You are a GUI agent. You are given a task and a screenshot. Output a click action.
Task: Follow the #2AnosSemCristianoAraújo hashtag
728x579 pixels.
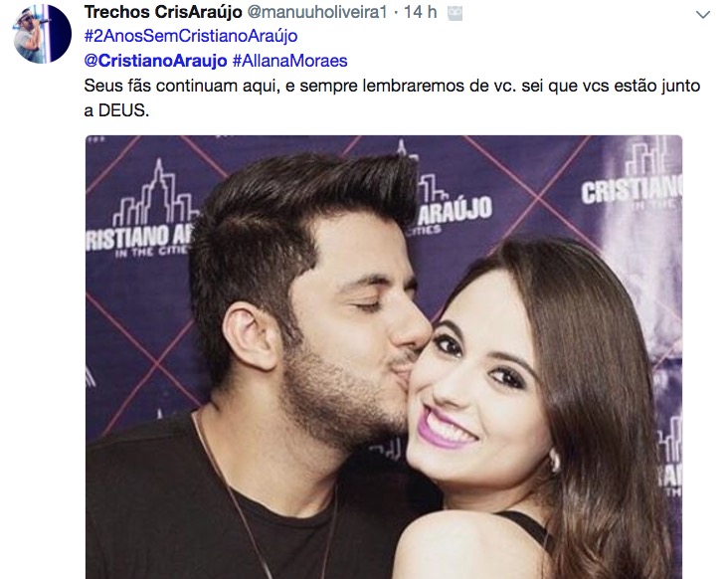[191, 36]
